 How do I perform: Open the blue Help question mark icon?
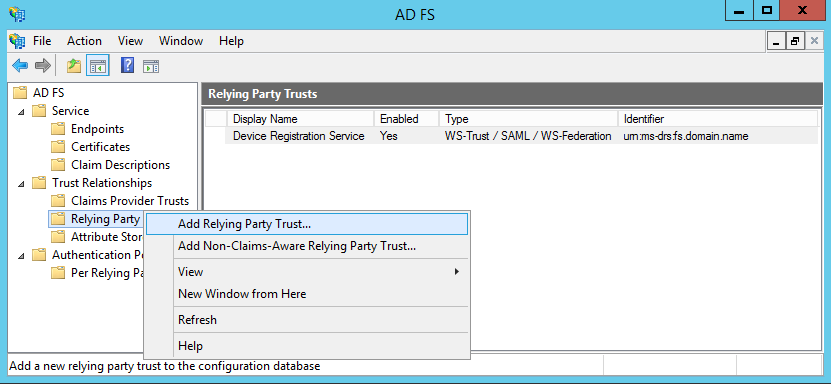click(x=127, y=66)
